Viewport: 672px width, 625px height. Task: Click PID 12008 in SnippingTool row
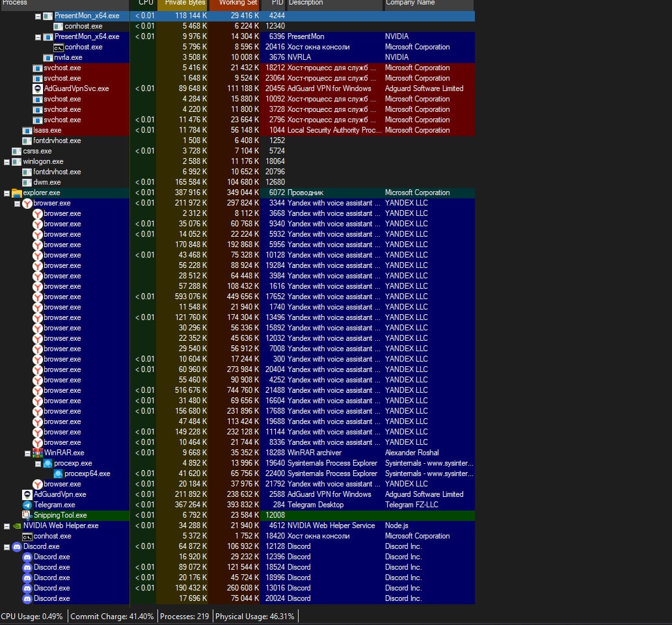(275, 515)
